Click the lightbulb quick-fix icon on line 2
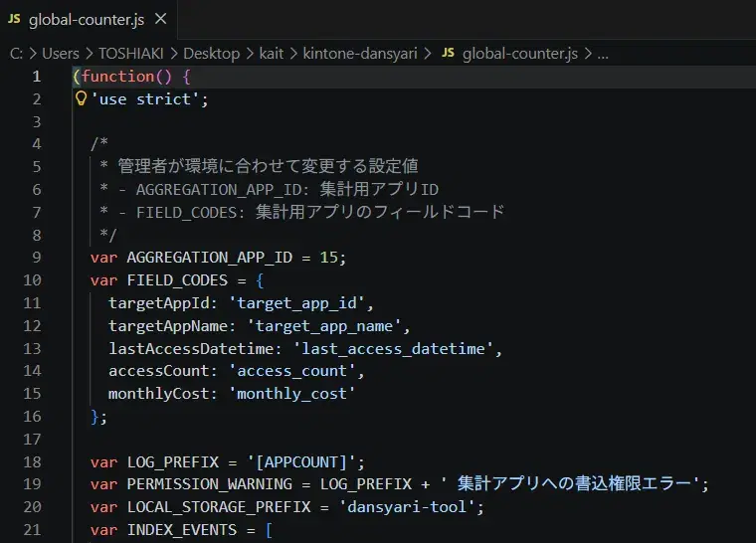Image resolution: width=756 pixels, height=543 pixels. click(x=81, y=98)
